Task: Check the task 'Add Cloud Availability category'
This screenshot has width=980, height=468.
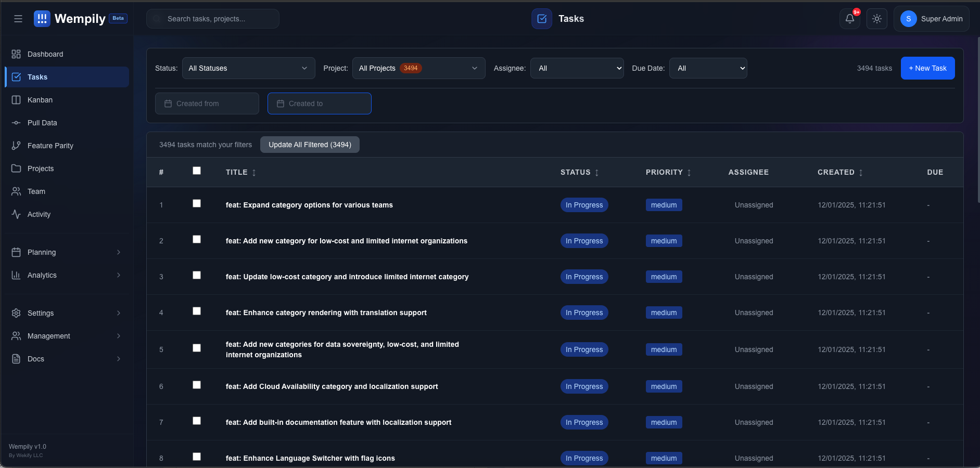Action: tap(197, 385)
